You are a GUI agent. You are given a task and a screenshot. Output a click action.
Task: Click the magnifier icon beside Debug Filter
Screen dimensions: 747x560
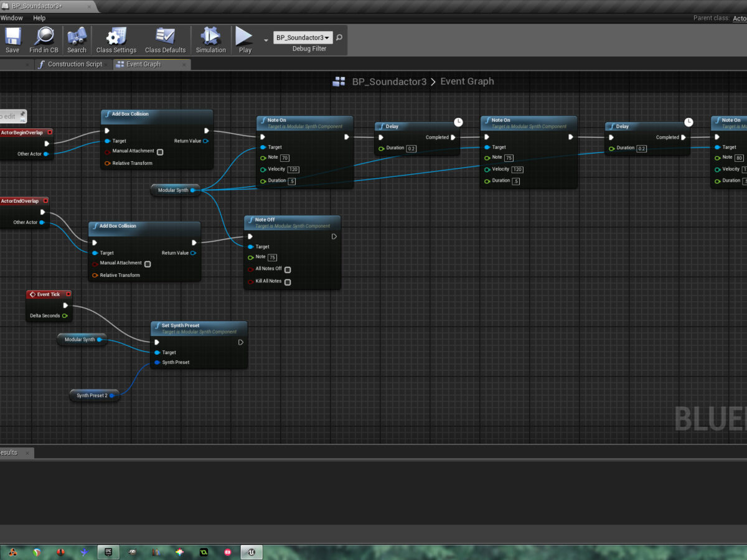339,38
